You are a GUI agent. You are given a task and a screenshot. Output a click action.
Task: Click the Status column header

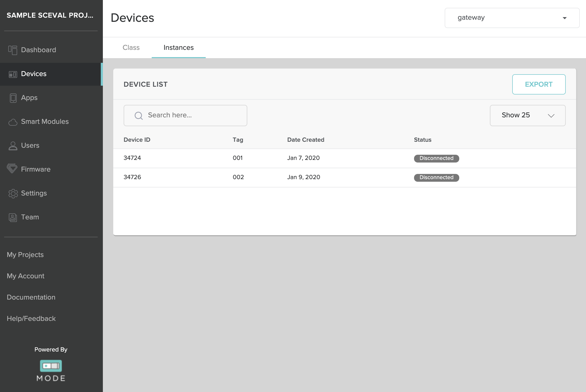click(423, 140)
